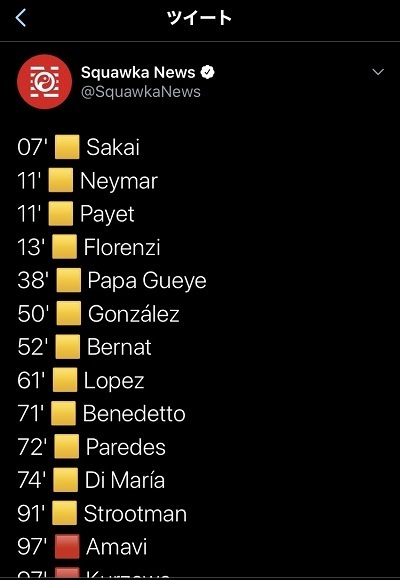Tap the Di María line in tweet text
This screenshot has height=580, width=400.
click(x=91, y=480)
